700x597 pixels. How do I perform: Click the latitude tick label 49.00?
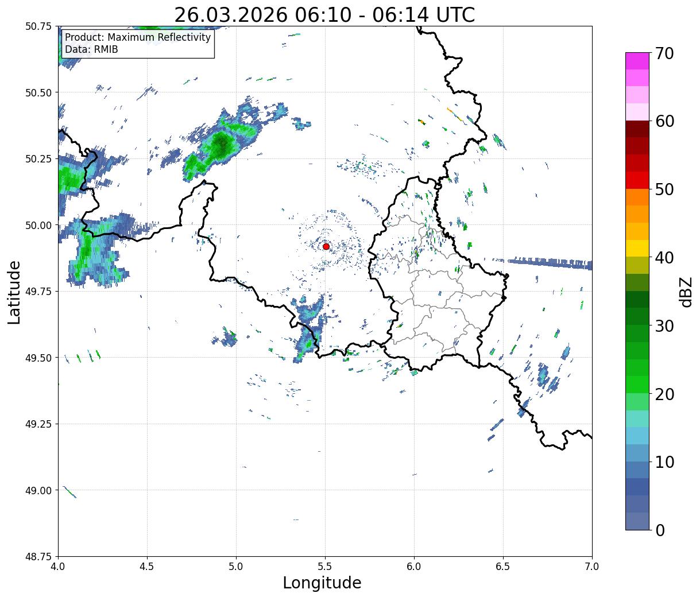(38, 490)
